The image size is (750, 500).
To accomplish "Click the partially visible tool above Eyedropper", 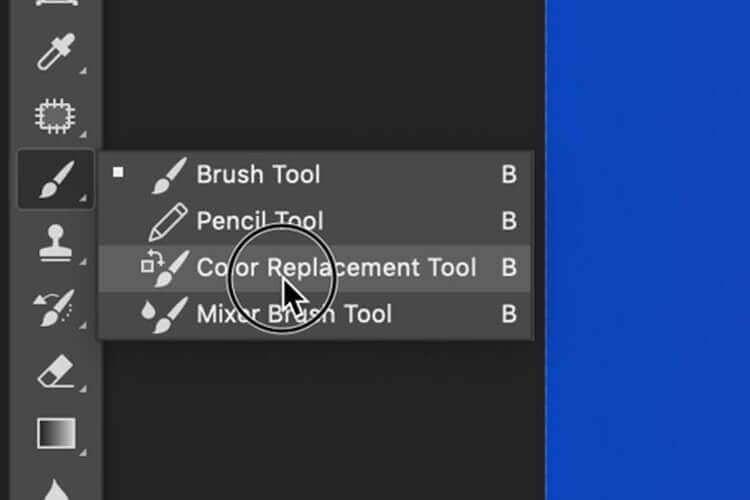I will [x=53, y=6].
